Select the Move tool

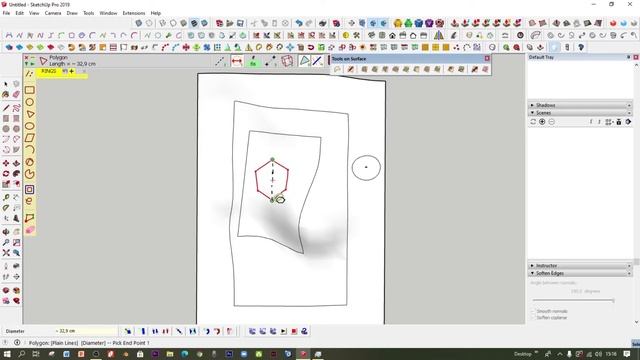pyautogui.click(x=6, y=163)
